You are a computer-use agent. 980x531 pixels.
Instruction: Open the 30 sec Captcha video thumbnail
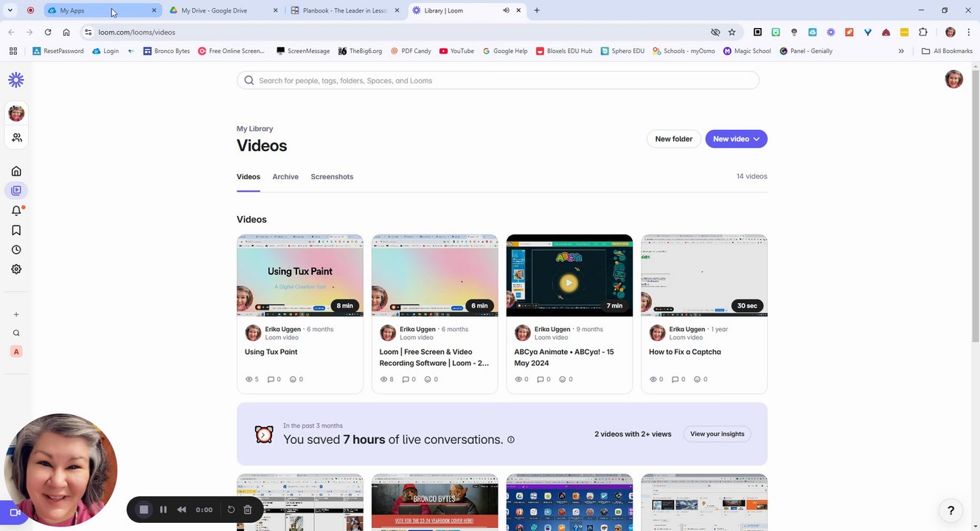pos(704,275)
